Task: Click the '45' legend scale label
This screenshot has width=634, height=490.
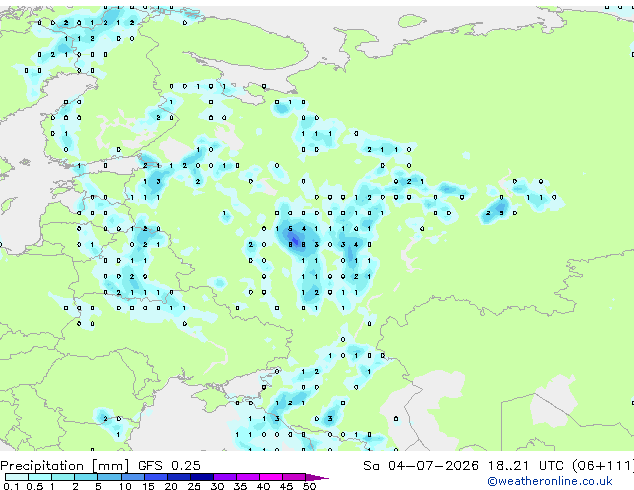Action: (x=286, y=486)
